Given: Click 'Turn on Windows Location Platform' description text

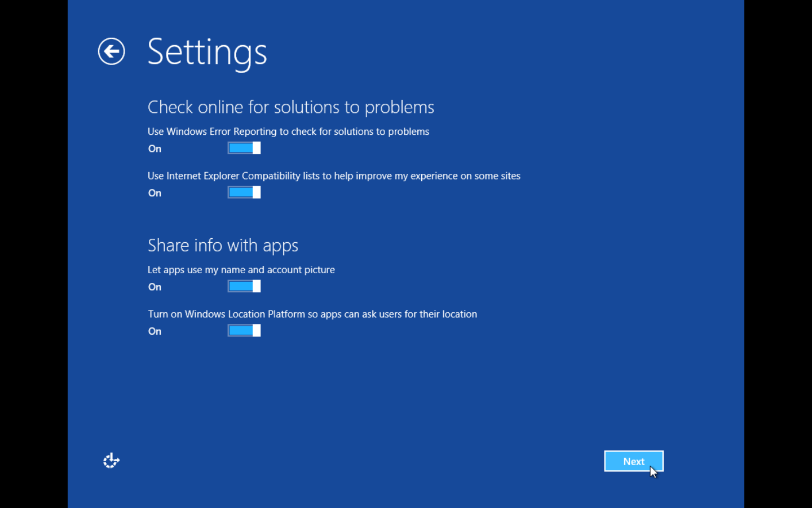Looking at the screenshot, I should point(312,314).
